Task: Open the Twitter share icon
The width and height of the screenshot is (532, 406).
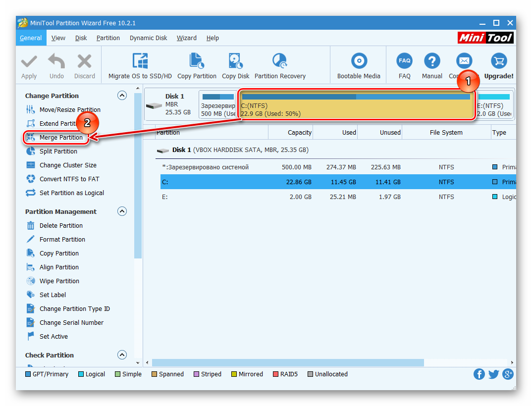Action: [494, 374]
